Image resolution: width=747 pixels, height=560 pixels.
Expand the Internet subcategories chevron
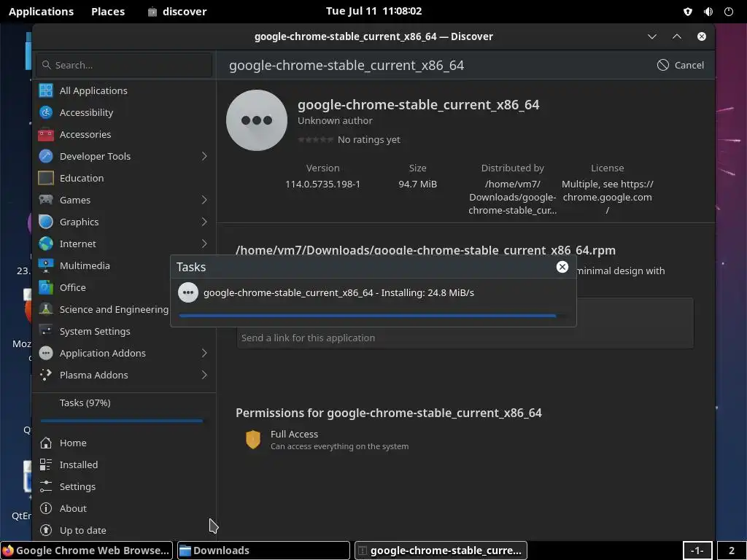tap(204, 244)
